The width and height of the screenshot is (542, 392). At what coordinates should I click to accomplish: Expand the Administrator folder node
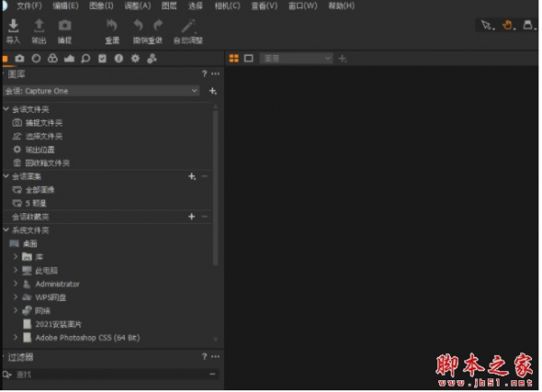click(x=15, y=284)
